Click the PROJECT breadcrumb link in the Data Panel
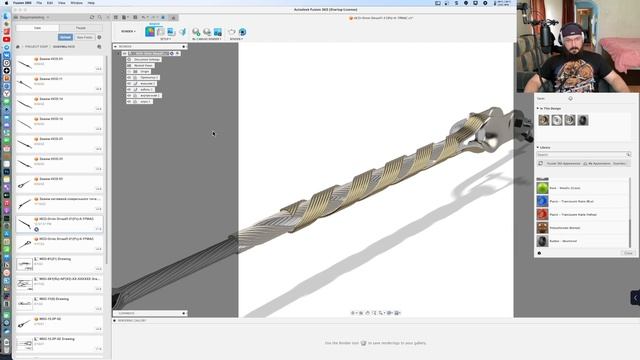640x360 pixels. point(37,47)
